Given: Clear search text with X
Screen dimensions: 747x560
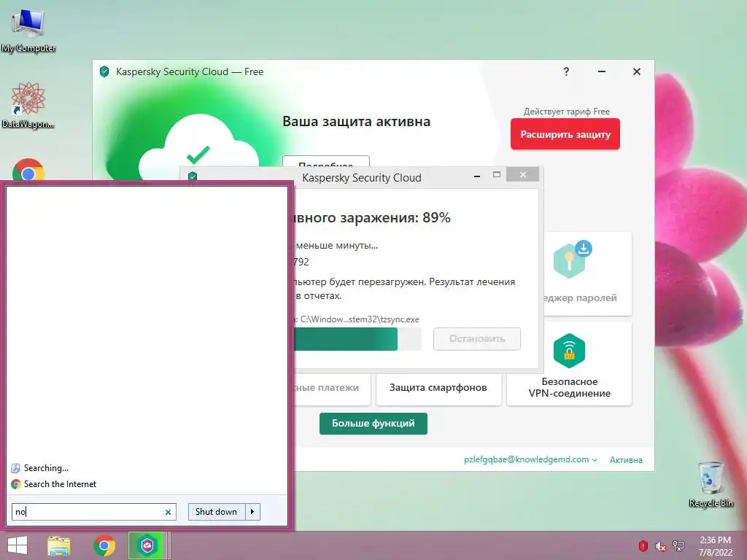Looking at the screenshot, I should pyautogui.click(x=168, y=513).
